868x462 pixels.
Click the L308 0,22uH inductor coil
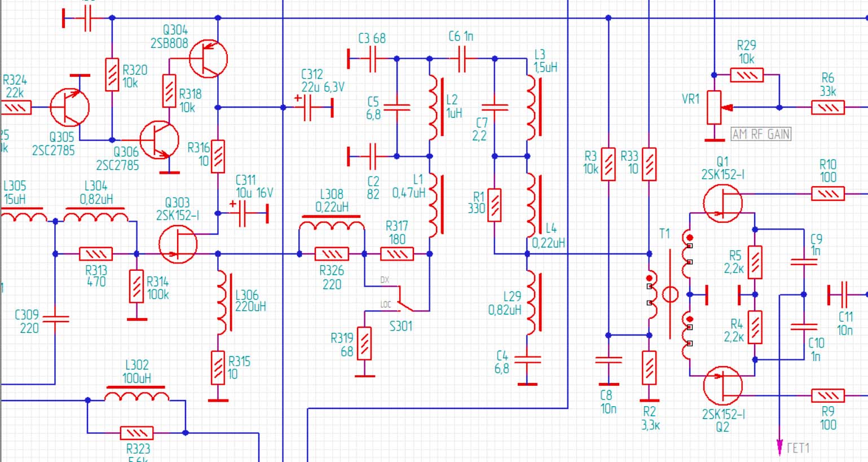pyautogui.click(x=332, y=225)
